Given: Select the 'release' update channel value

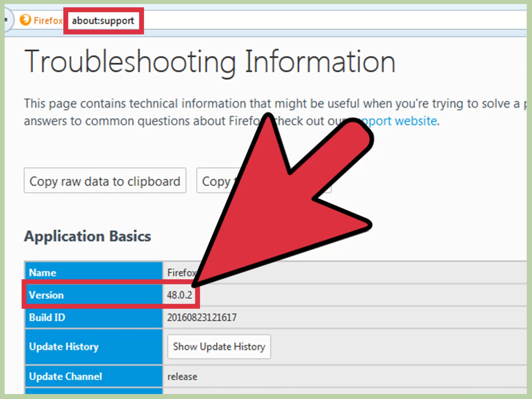Looking at the screenshot, I should tap(182, 377).
